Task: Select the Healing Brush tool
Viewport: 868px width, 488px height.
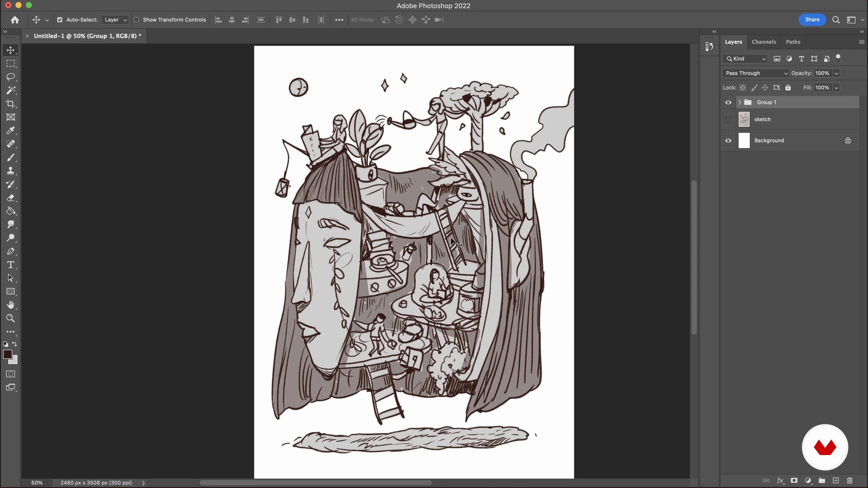Action: pos(10,144)
